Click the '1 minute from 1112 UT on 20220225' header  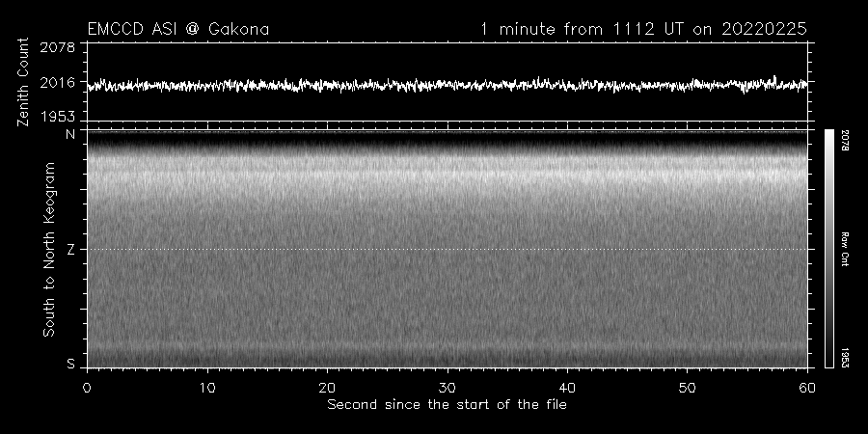click(644, 29)
